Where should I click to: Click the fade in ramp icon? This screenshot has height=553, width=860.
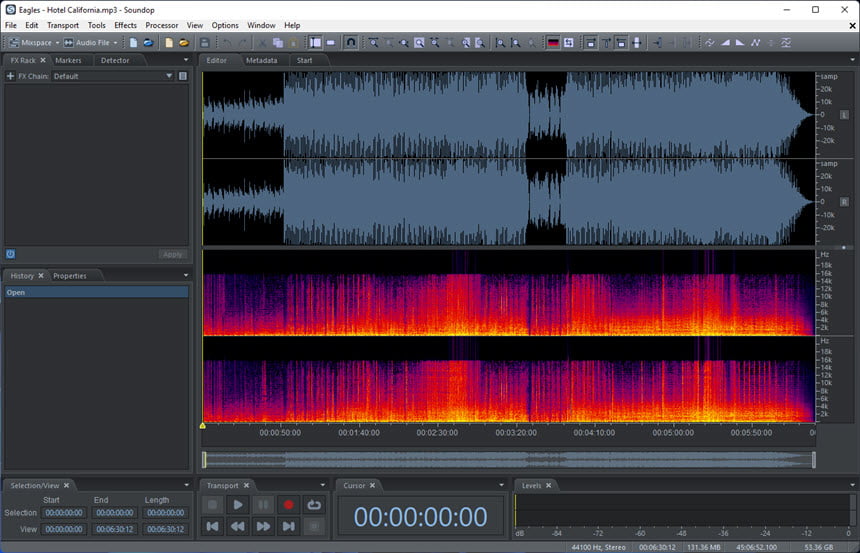725,42
